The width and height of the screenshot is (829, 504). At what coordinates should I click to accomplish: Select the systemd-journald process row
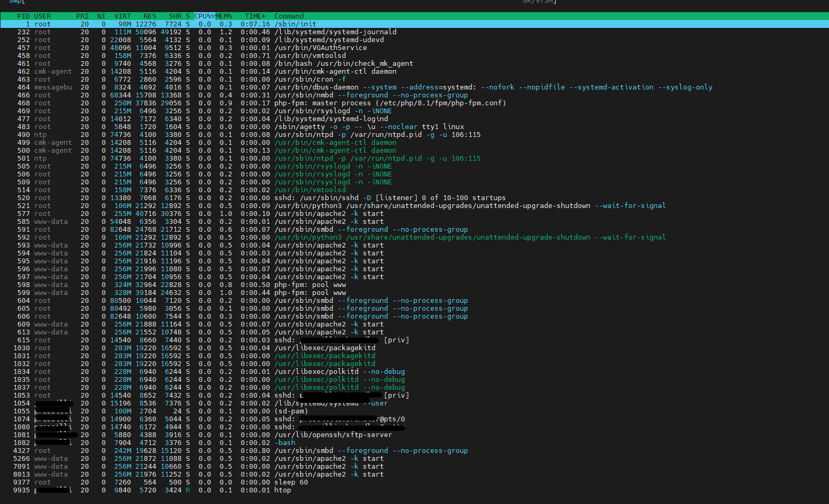pyautogui.click(x=414, y=32)
